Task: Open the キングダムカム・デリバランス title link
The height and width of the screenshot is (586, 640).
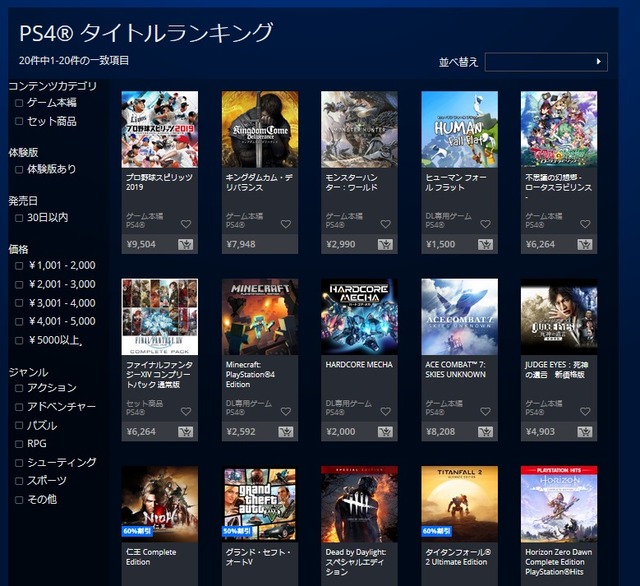Action: (x=259, y=182)
